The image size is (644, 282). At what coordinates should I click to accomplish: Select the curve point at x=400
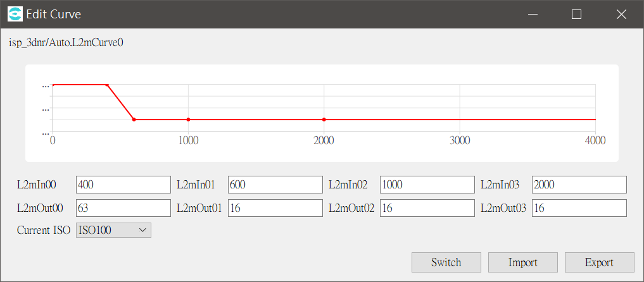pos(107,85)
